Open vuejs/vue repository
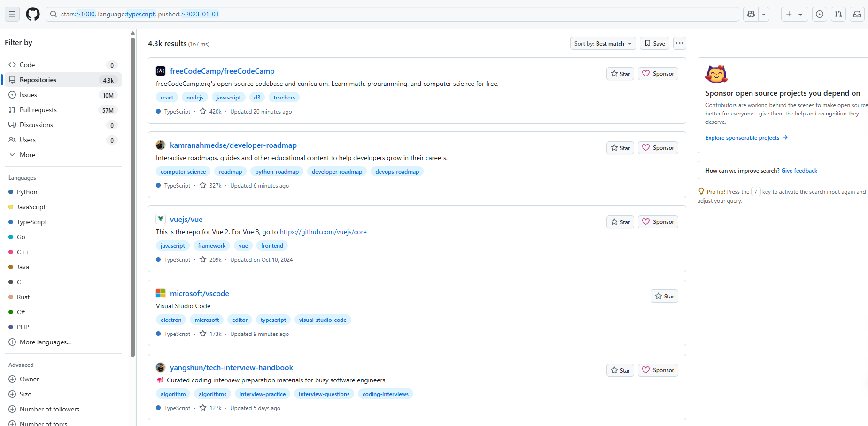 click(186, 219)
